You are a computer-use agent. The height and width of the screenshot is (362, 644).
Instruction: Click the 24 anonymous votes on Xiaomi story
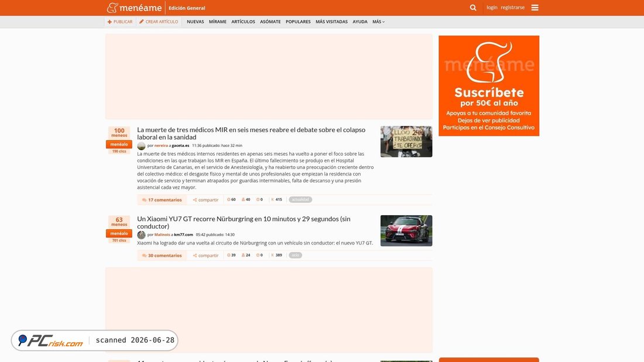pos(246,256)
